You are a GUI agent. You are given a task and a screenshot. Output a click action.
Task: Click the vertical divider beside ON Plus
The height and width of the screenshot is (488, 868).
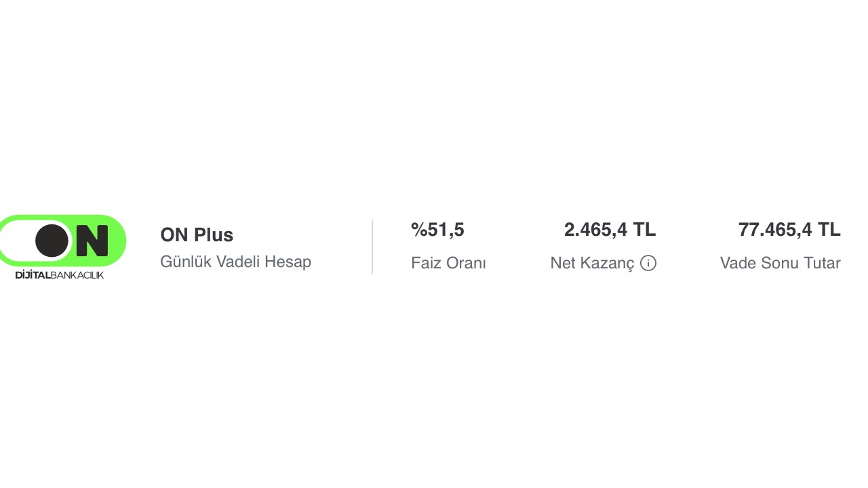[372, 246]
